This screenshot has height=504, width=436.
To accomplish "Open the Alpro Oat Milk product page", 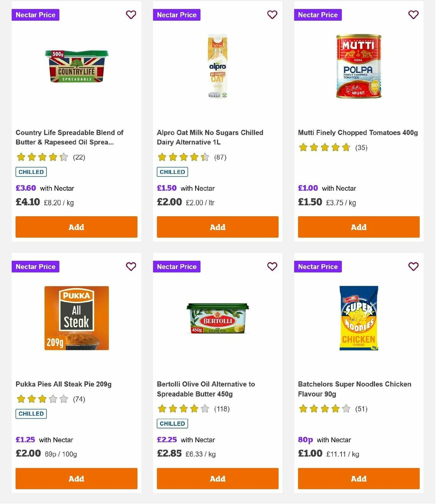I will click(x=210, y=137).
